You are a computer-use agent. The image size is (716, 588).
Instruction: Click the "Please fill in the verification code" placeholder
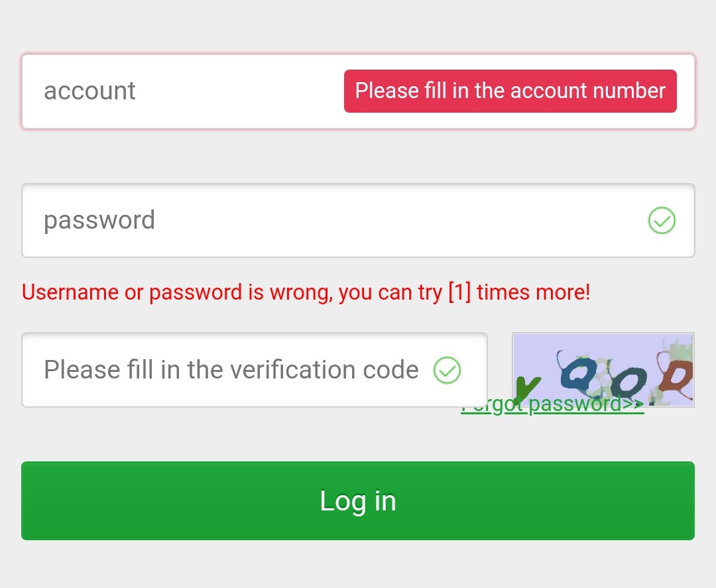click(x=231, y=370)
